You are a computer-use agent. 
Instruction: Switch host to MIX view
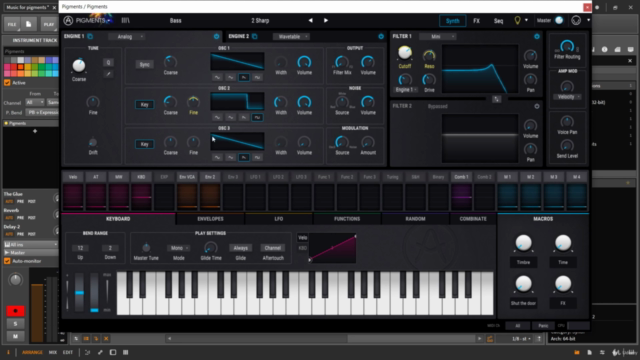click(x=53, y=352)
